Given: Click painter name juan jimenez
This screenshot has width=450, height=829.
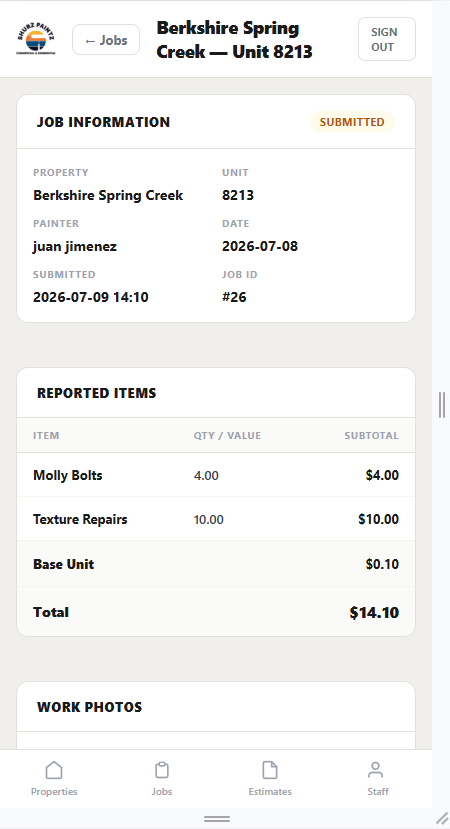Looking at the screenshot, I should [75, 246].
